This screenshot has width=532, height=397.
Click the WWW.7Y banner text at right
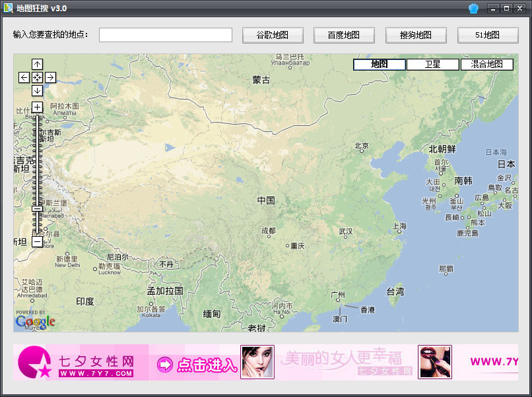tap(494, 361)
